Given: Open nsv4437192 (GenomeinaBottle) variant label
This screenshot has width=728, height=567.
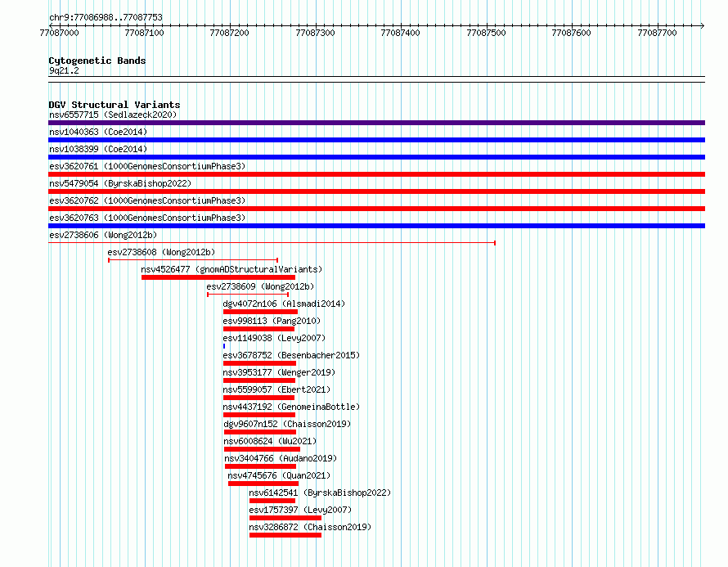Looking at the screenshot, I should pyautogui.click(x=291, y=407).
